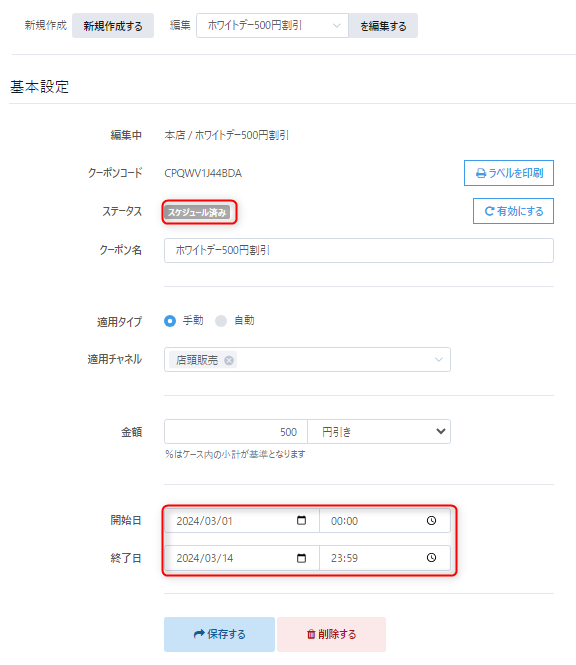The width and height of the screenshot is (576, 665).
Task: Open the coupon selection dropdown ホワイトデー500円割引
Action: click(x=272, y=26)
